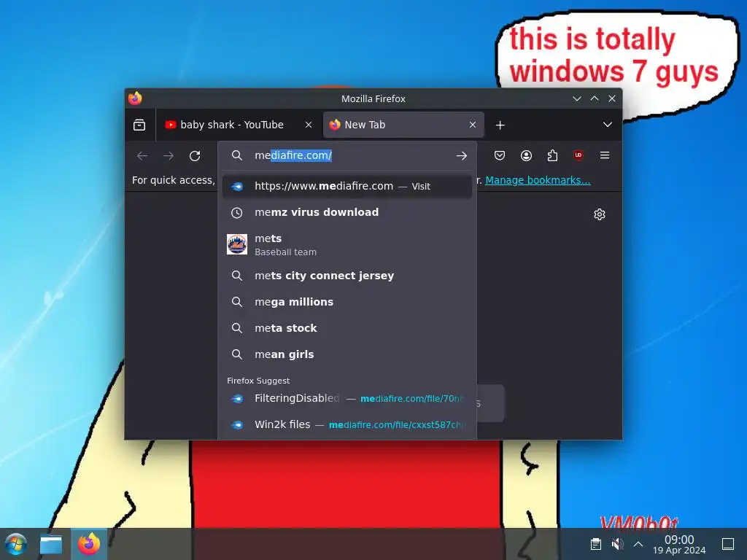
Task: Close the baby shark YouTube tab
Action: tap(309, 125)
